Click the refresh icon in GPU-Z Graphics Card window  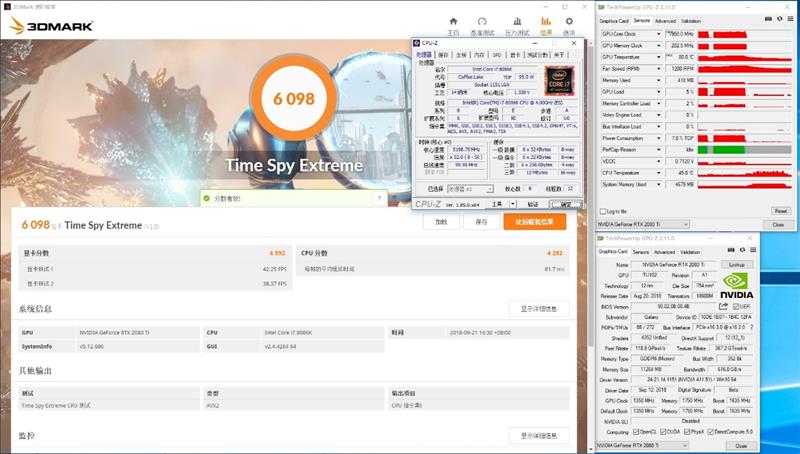coord(742,250)
